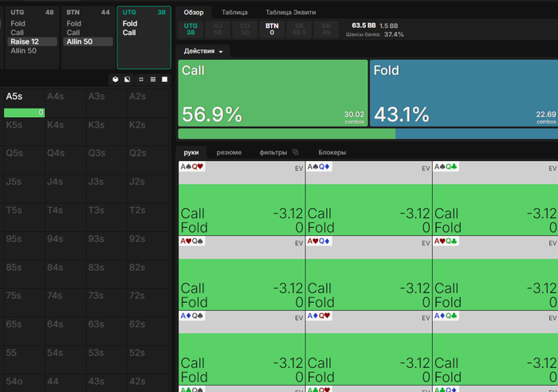Click the 30.02 combos value
Viewport: 558px width, 392px height.
(354, 115)
